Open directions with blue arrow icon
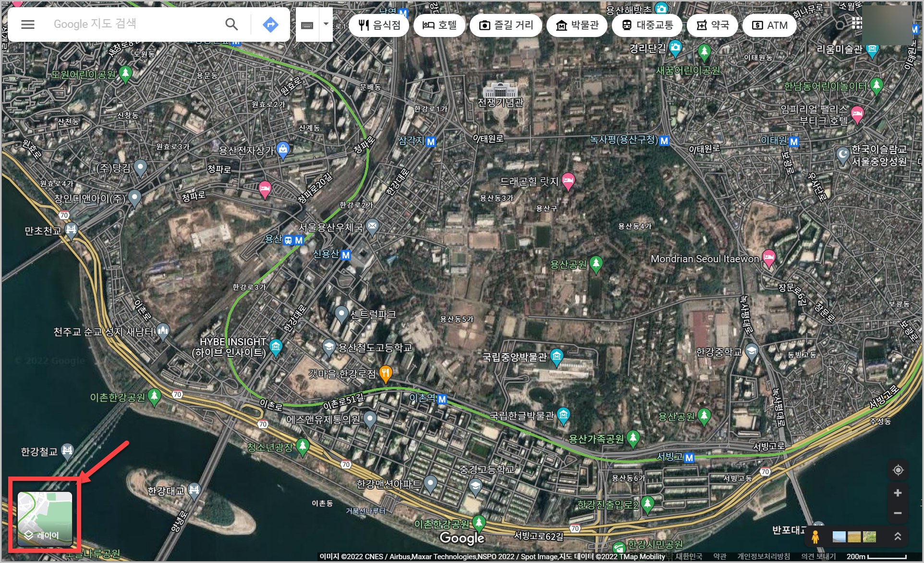This screenshot has width=924, height=563. tap(270, 24)
